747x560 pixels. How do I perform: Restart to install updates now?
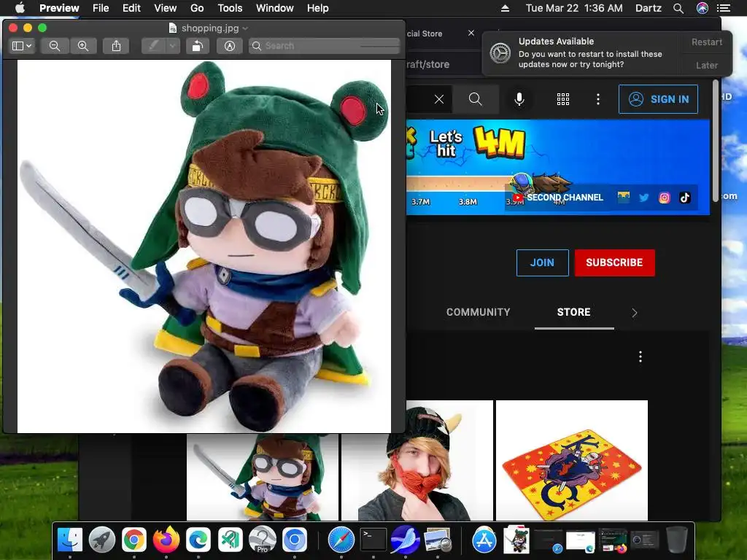click(706, 42)
